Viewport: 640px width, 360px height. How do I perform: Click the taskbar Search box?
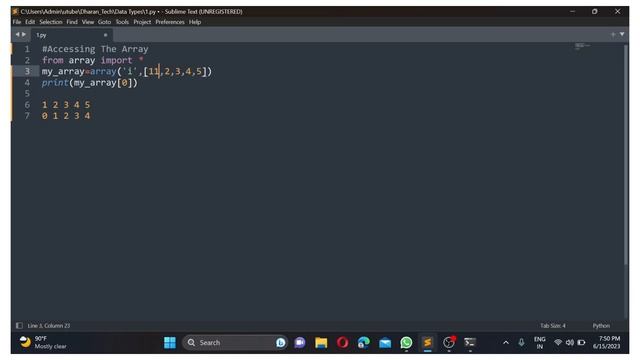tap(235, 342)
